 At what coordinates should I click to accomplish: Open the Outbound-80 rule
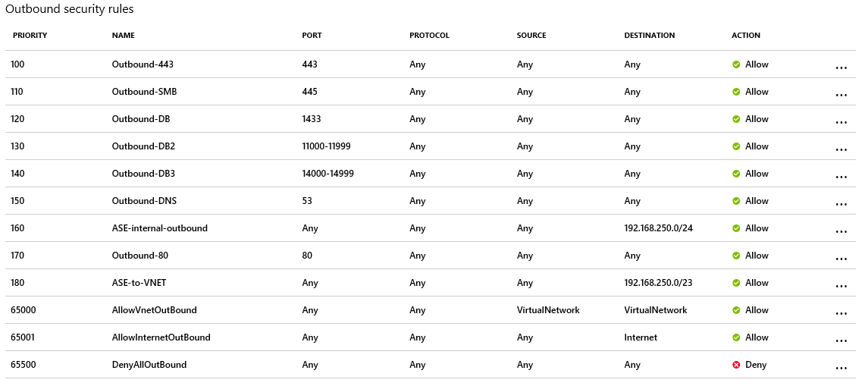pos(139,256)
